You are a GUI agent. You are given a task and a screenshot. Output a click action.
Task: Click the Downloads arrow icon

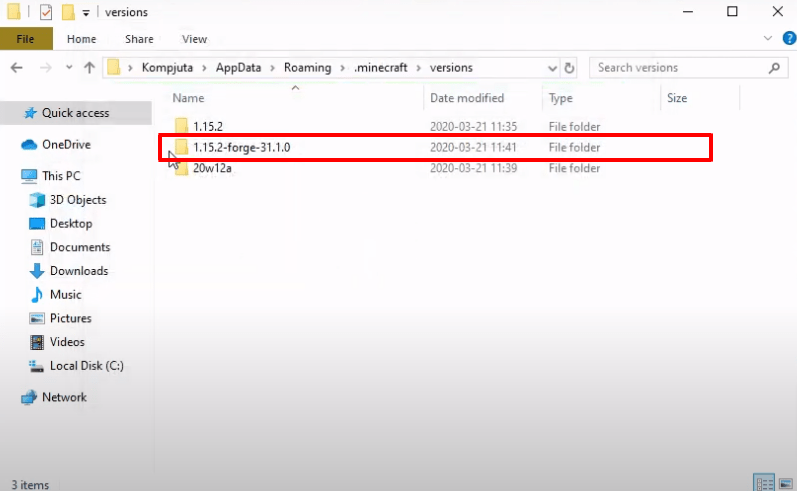click(x=37, y=271)
